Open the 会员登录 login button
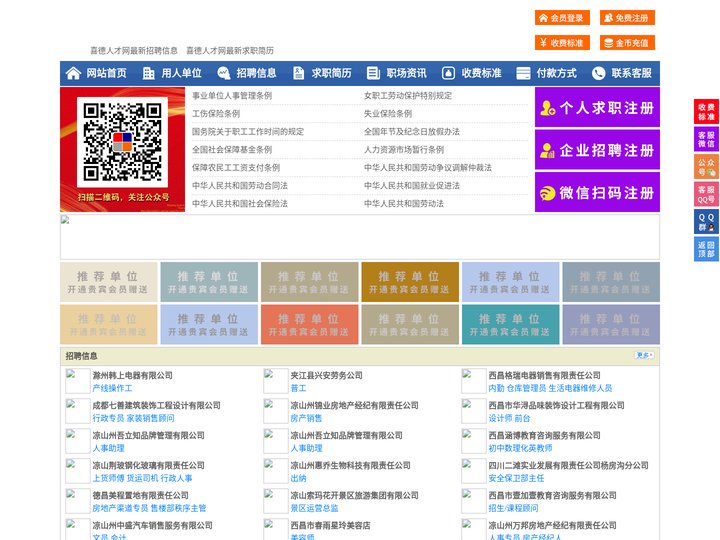 point(562,18)
